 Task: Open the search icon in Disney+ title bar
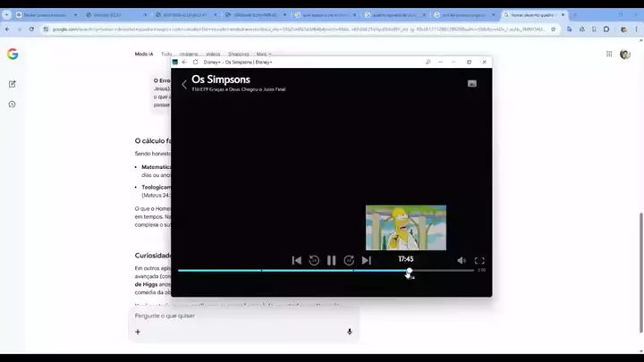(428, 62)
